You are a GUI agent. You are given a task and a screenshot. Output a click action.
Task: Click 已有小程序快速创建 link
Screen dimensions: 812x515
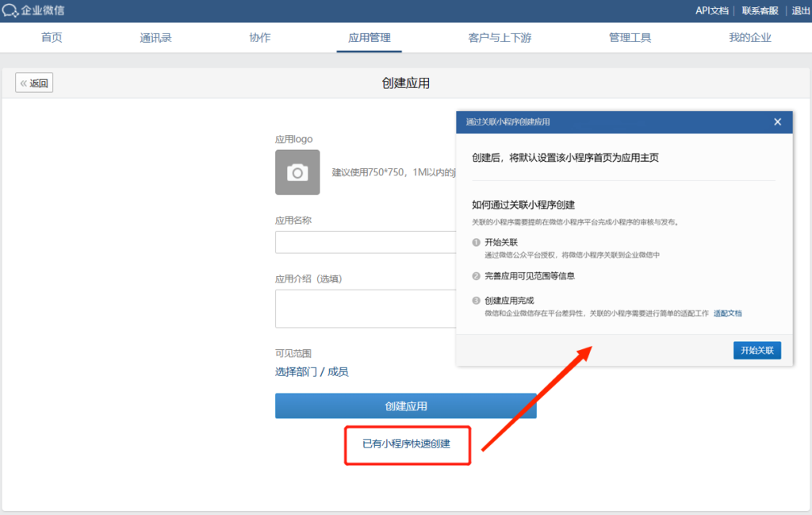[407, 444]
